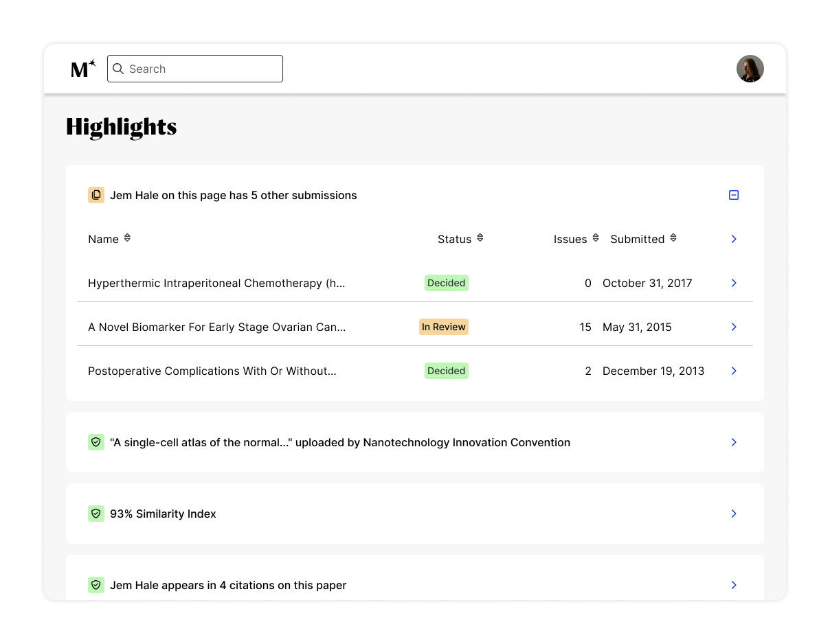This screenshot has height=644, width=830.
Task: Sort the table by Issues
Action: pos(596,238)
